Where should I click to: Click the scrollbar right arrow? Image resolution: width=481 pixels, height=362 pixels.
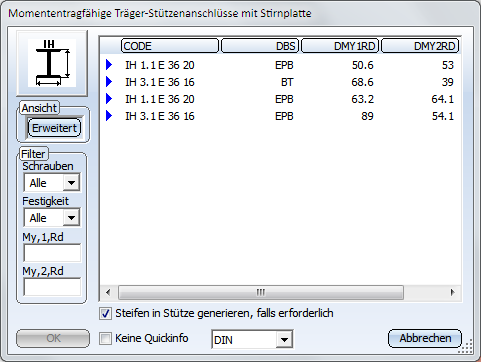452,293
